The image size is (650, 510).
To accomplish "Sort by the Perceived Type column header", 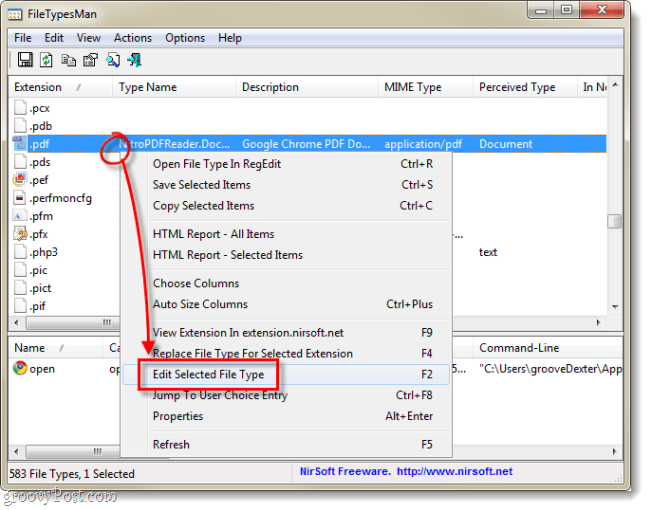I will pos(525,87).
